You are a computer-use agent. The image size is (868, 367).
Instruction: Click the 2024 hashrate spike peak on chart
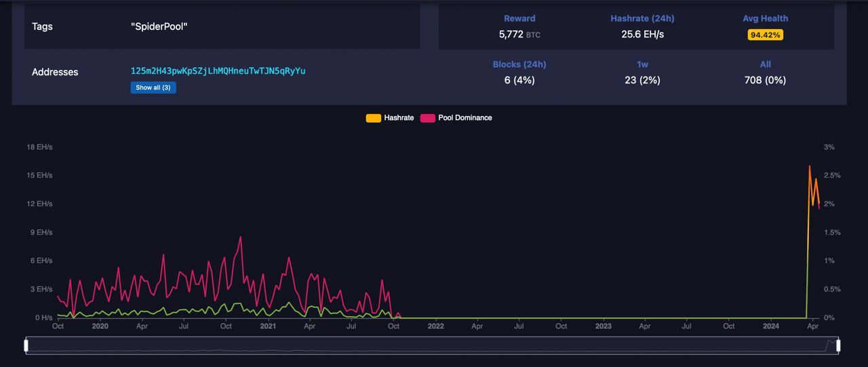[x=809, y=166]
